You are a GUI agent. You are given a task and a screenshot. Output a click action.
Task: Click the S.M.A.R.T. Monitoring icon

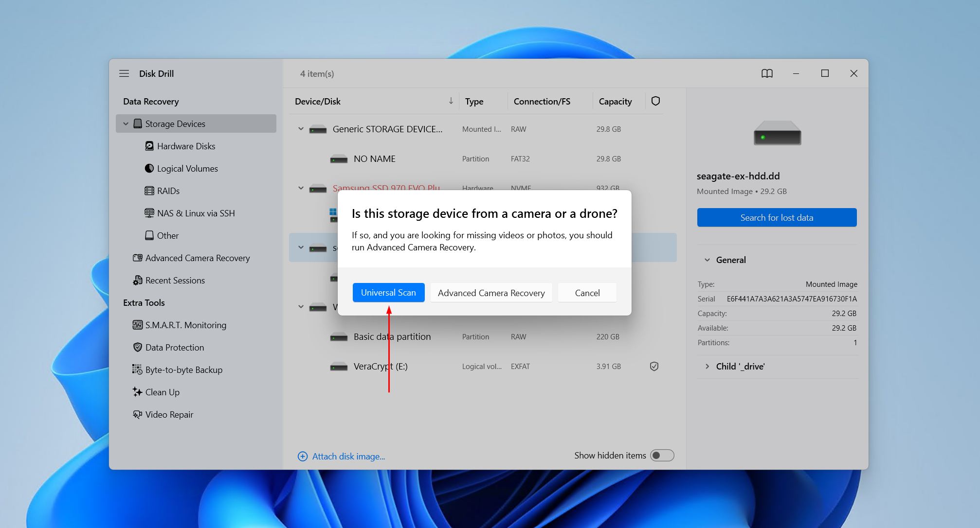pyautogui.click(x=138, y=325)
